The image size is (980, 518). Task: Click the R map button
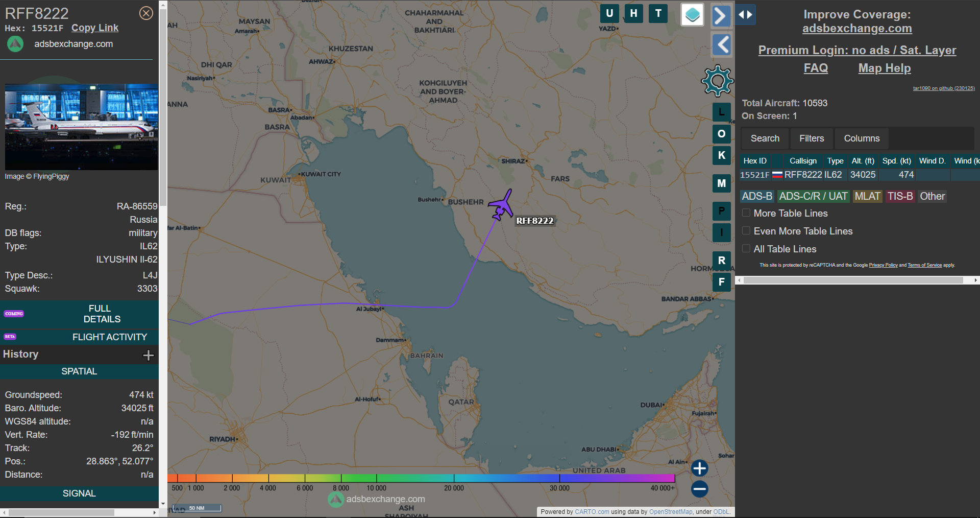tap(721, 261)
